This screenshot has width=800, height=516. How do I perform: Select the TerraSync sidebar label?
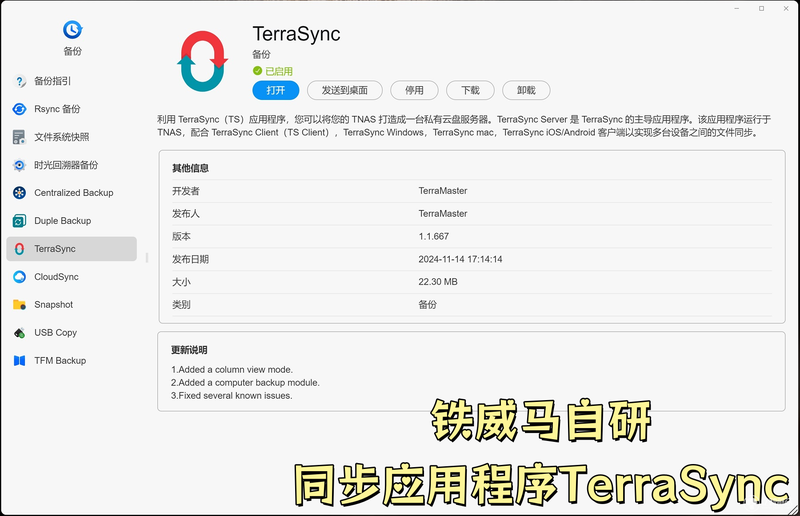[x=55, y=249]
